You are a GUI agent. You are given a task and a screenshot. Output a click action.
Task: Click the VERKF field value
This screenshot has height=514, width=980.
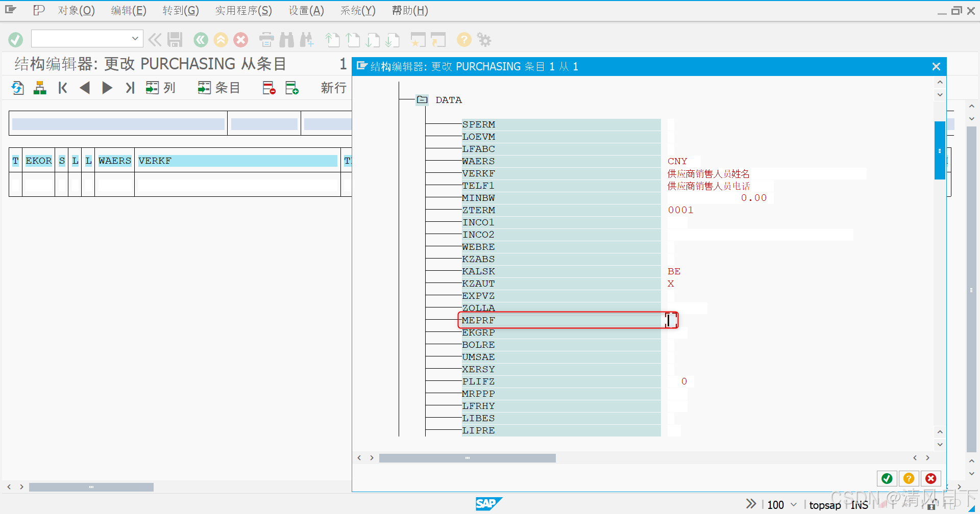[708, 174]
